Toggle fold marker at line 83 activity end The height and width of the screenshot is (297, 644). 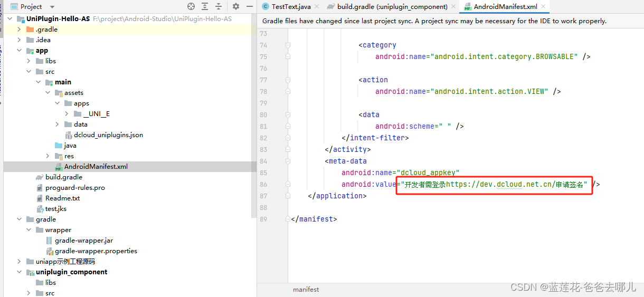coord(288,150)
